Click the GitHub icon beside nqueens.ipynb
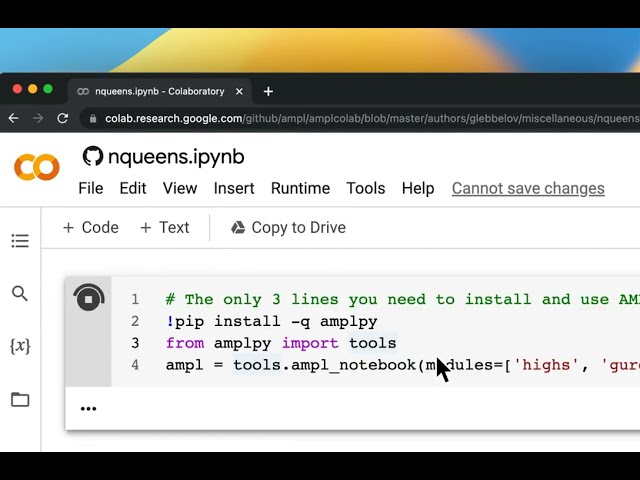Viewport: 640px width, 480px height. pyautogui.click(x=93, y=156)
